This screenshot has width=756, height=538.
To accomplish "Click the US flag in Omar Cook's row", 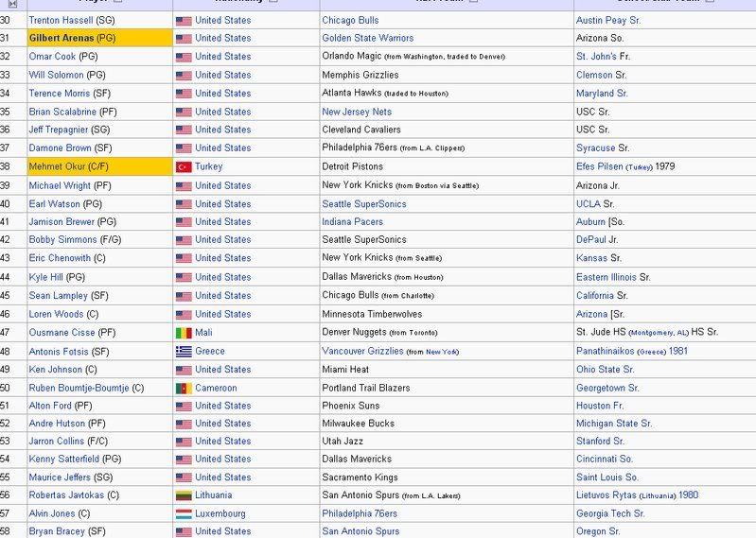I will tap(184, 58).
